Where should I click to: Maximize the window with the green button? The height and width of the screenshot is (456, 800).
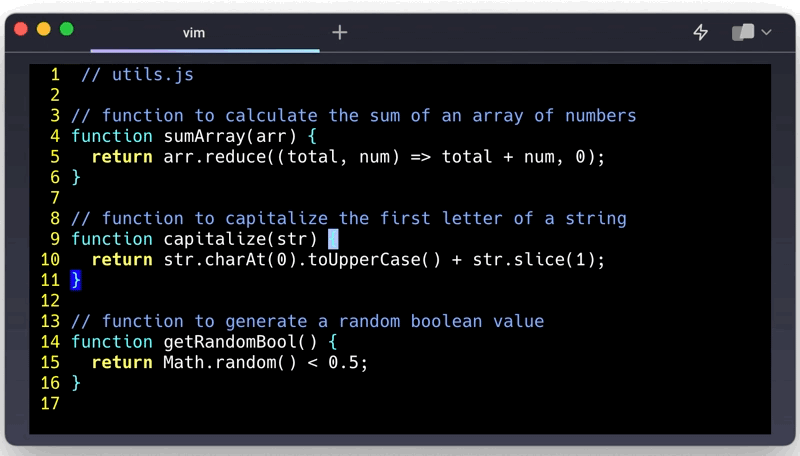point(66,30)
